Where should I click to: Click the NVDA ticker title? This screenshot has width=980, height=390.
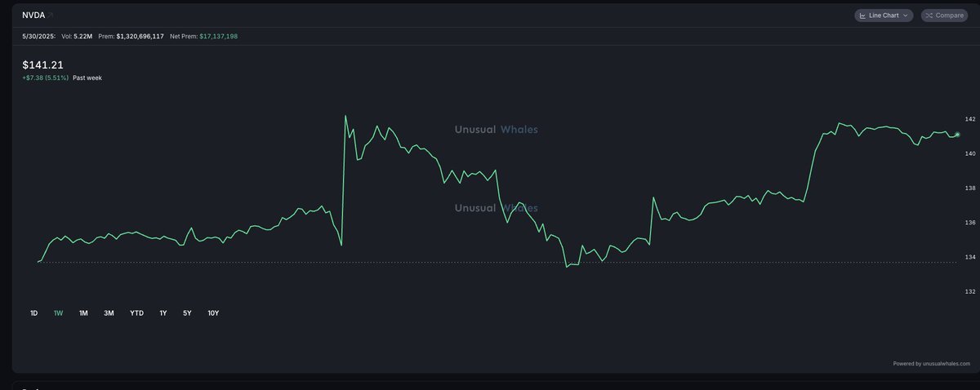point(33,16)
